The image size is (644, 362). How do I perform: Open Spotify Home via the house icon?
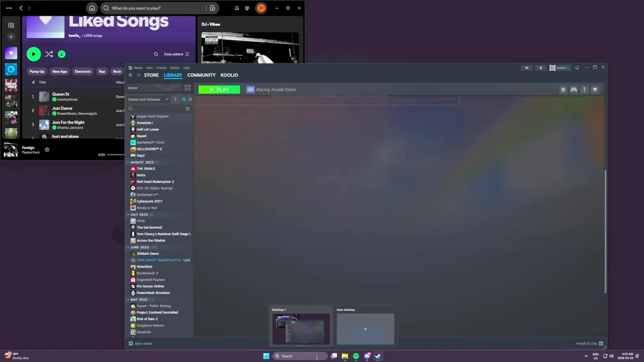pos(92,8)
